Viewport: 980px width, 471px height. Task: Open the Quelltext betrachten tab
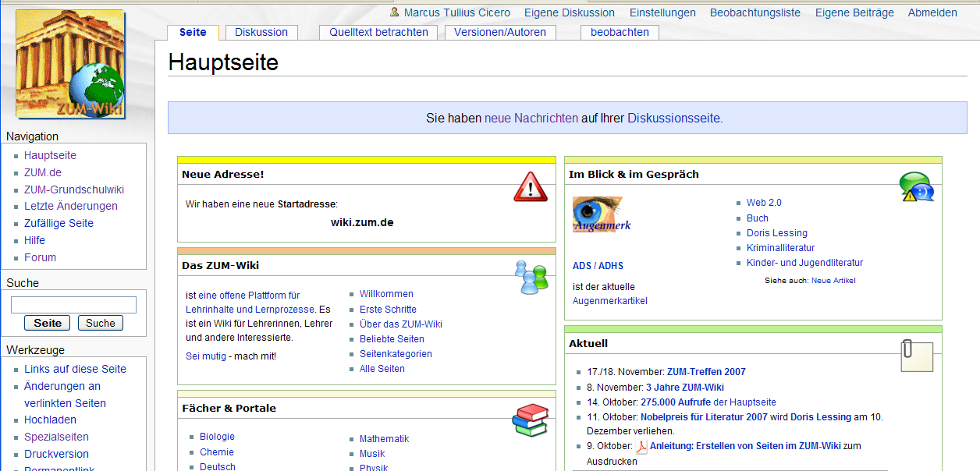[378, 32]
